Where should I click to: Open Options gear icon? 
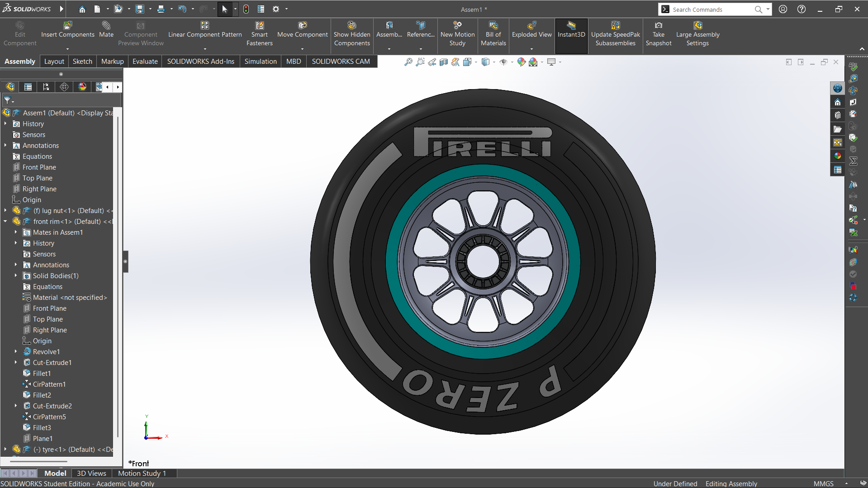pyautogui.click(x=276, y=9)
